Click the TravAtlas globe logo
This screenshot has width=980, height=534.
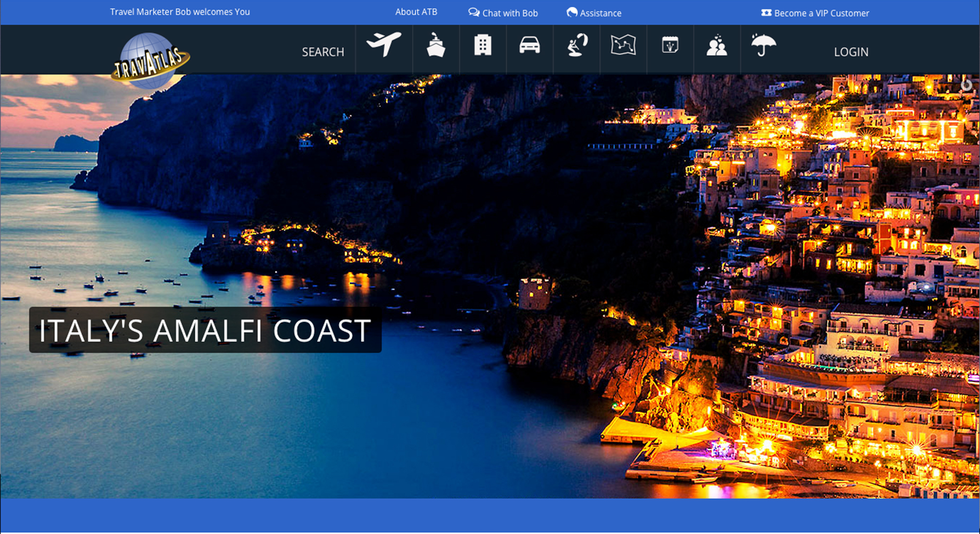150,60
